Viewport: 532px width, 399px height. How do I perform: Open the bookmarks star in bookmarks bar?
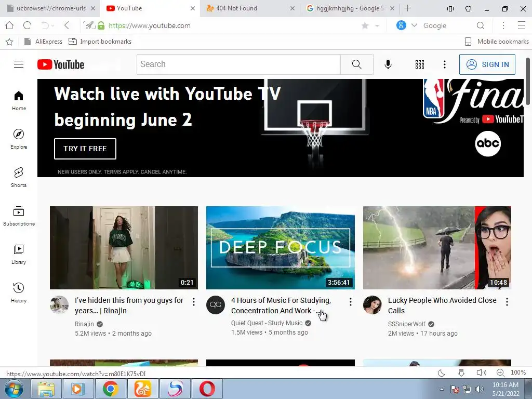point(9,42)
